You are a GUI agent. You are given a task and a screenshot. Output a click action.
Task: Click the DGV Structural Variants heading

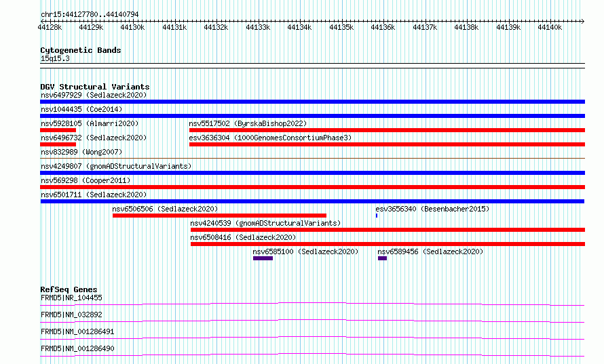pyautogui.click(x=95, y=87)
